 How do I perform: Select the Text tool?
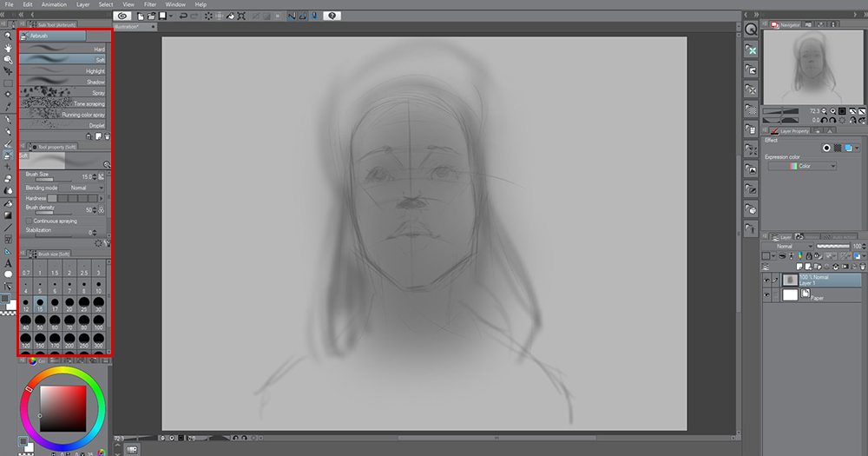(x=8, y=262)
